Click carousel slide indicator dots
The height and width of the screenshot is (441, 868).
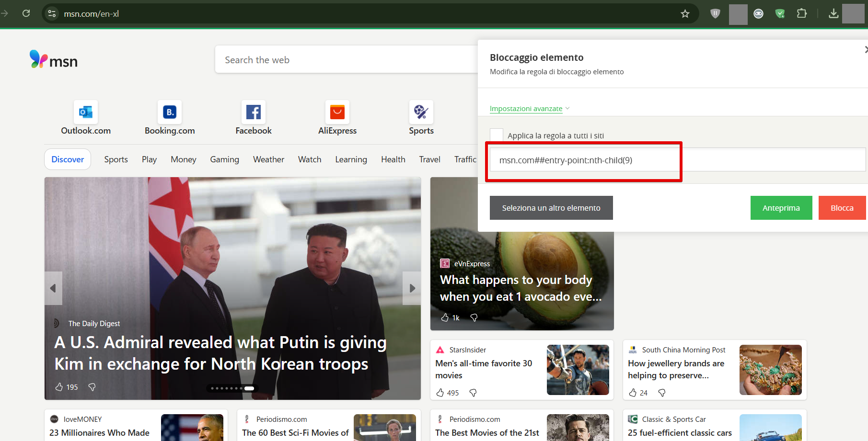[x=232, y=388]
